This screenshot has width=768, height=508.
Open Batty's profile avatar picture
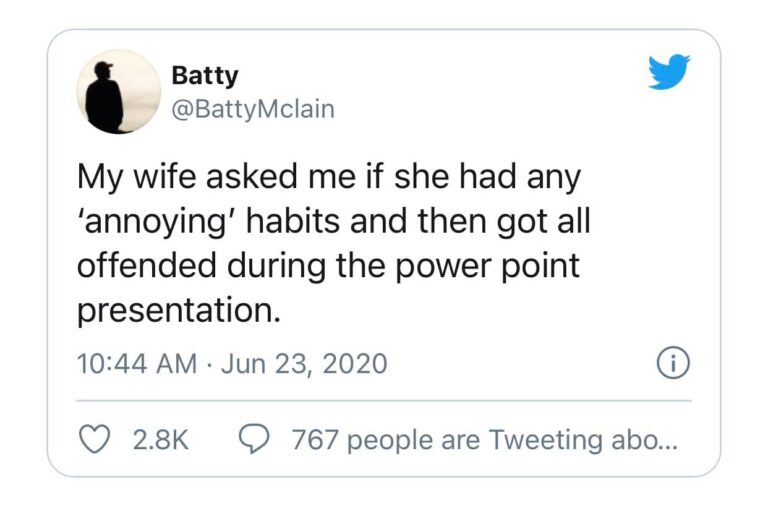pyautogui.click(x=119, y=91)
